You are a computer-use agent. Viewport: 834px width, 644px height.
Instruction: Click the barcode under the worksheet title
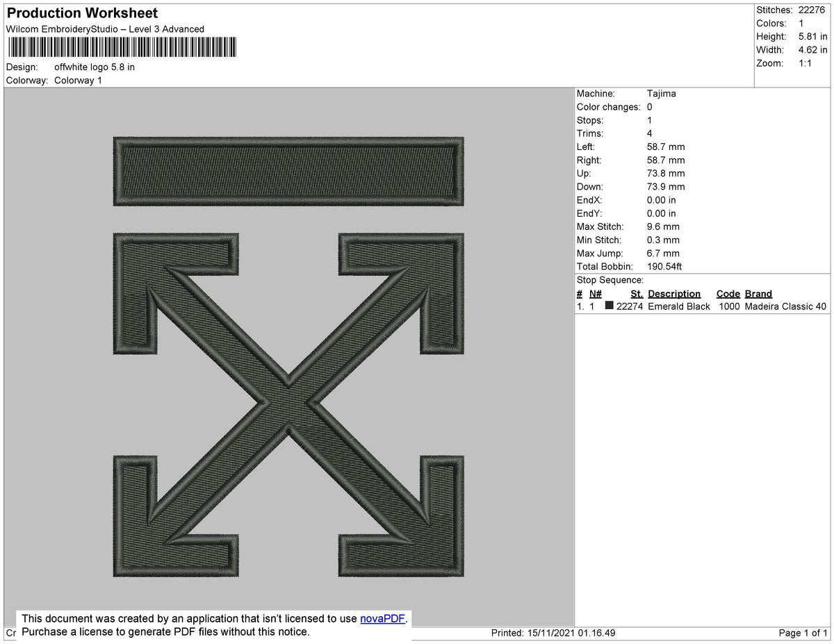[122, 47]
